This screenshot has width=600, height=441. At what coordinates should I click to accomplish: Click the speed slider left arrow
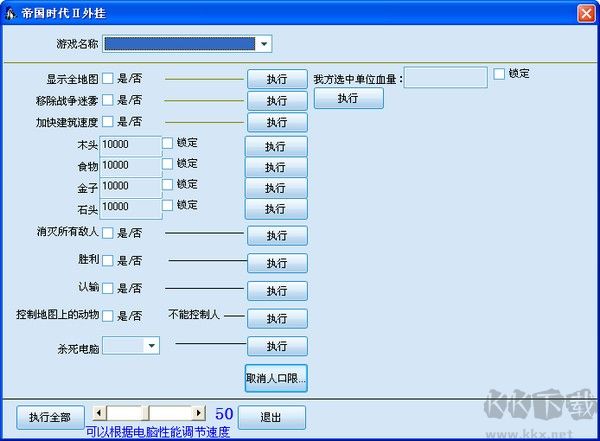99,413
